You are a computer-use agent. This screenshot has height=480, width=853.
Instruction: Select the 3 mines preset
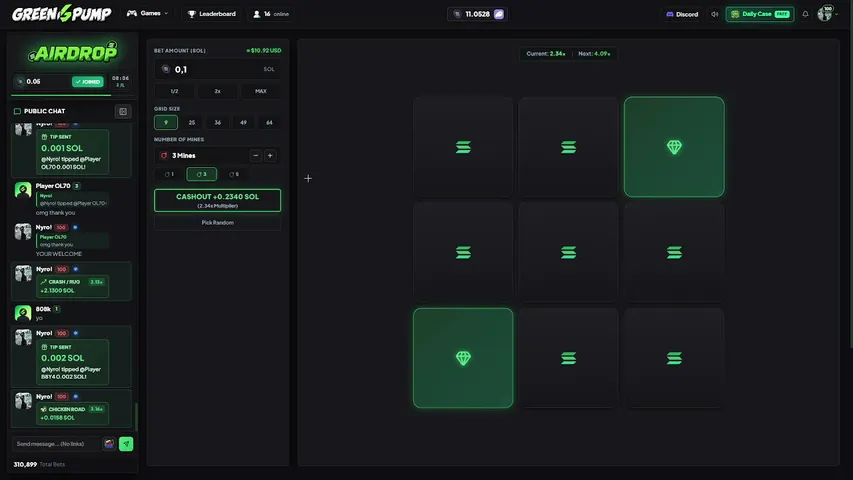coord(201,174)
